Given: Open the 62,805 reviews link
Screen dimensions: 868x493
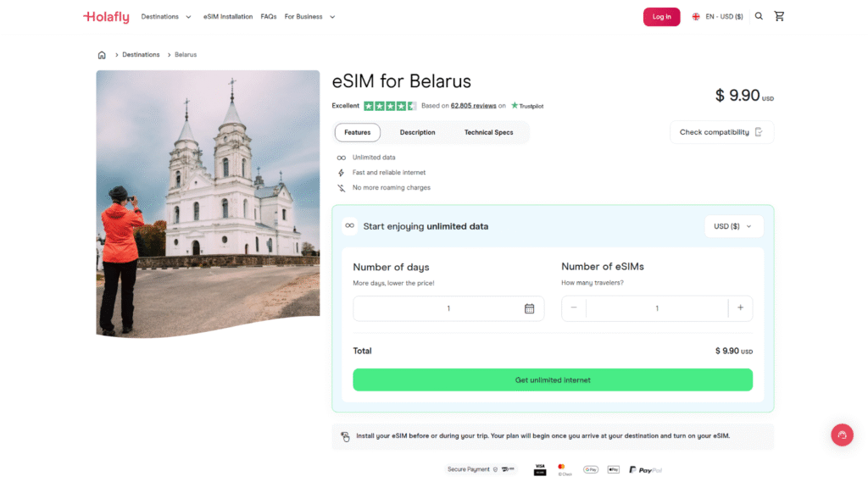Looking at the screenshot, I should (472, 105).
